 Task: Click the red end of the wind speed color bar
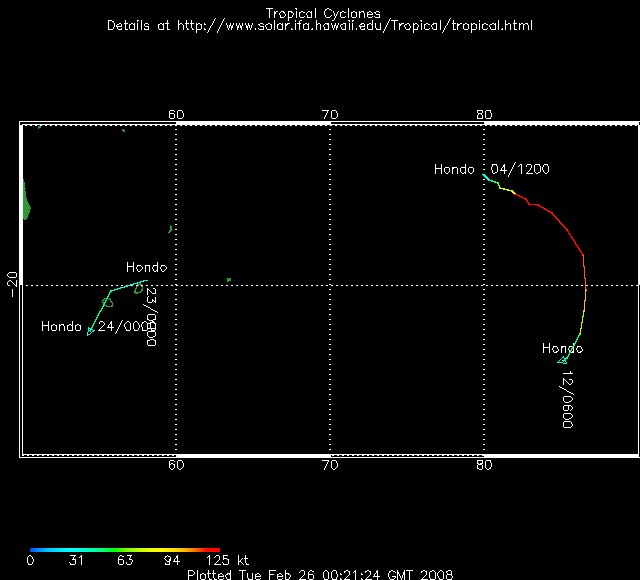(214, 549)
